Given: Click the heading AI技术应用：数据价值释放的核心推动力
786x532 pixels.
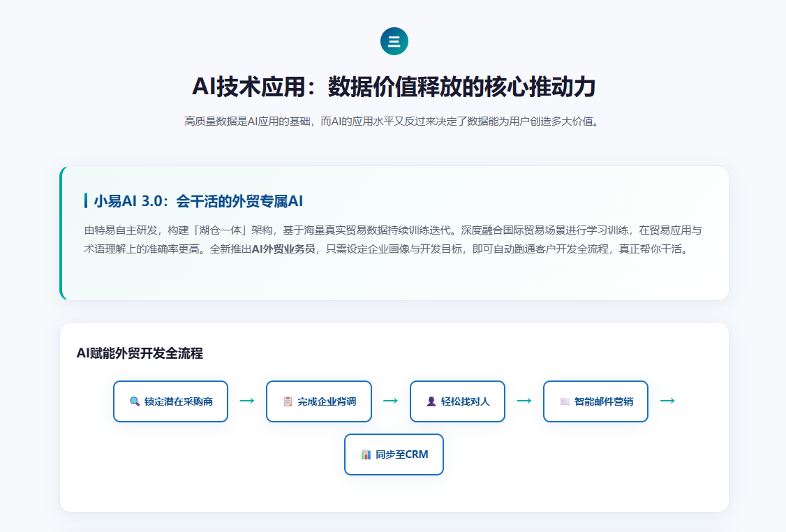Looking at the screenshot, I should pyautogui.click(x=394, y=87).
